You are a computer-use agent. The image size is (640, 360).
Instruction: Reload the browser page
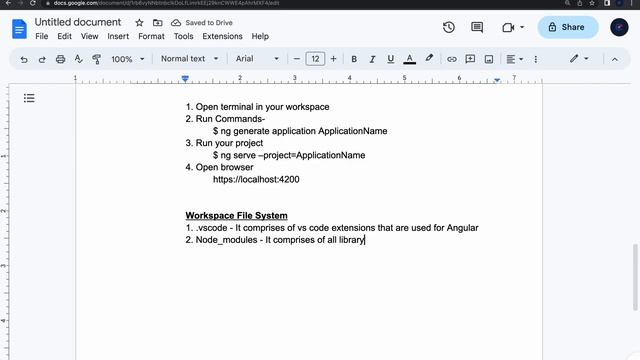coord(33,3)
